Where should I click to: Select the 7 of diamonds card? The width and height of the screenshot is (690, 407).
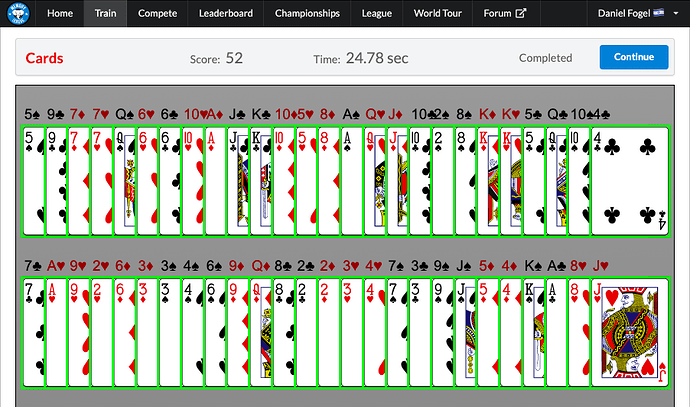80,181
